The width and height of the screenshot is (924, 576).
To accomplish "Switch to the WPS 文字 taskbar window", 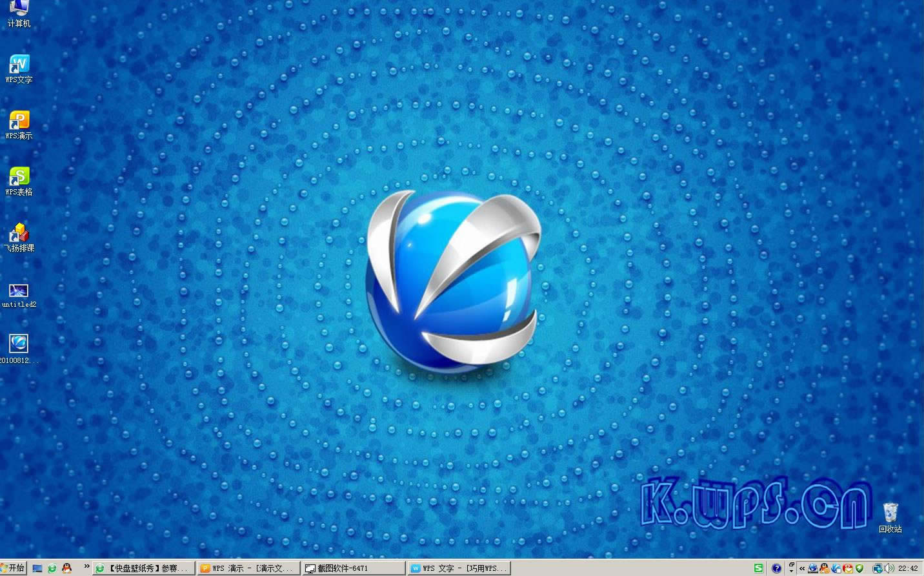I will click(x=459, y=568).
